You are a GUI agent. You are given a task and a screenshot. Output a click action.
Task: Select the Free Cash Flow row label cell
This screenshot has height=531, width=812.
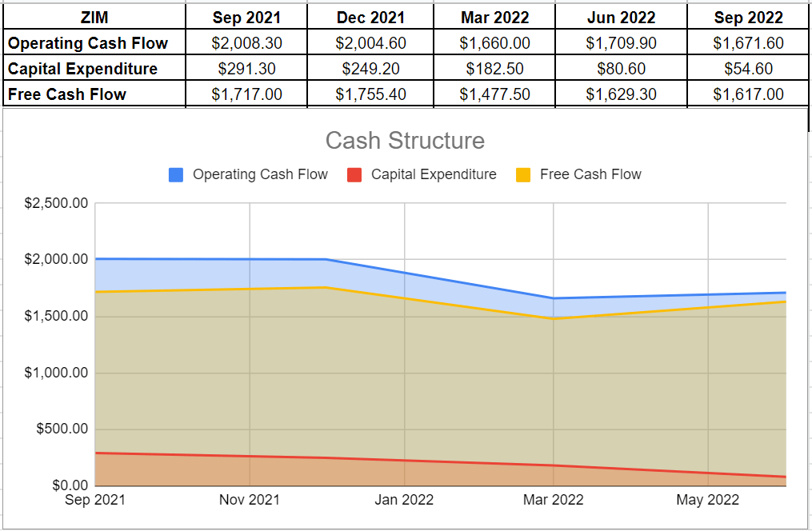94,94
